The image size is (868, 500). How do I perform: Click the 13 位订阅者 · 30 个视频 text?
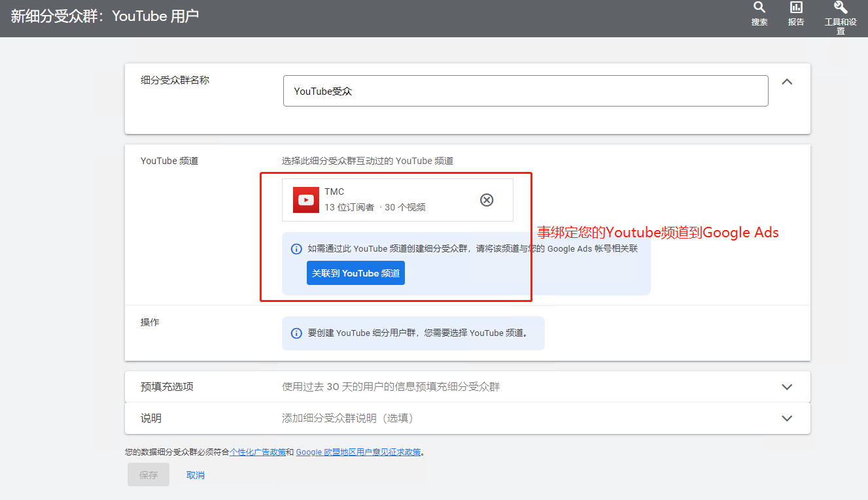point(375,207)
